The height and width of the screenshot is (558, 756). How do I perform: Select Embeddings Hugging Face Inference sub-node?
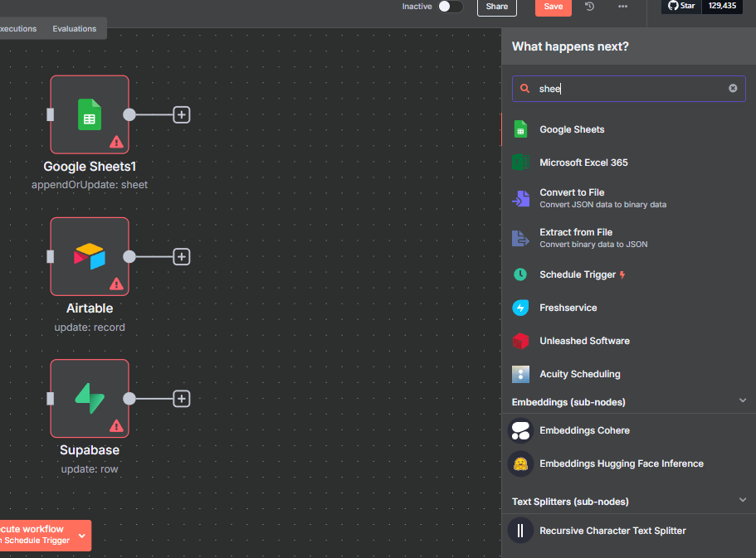pos(629,463)
